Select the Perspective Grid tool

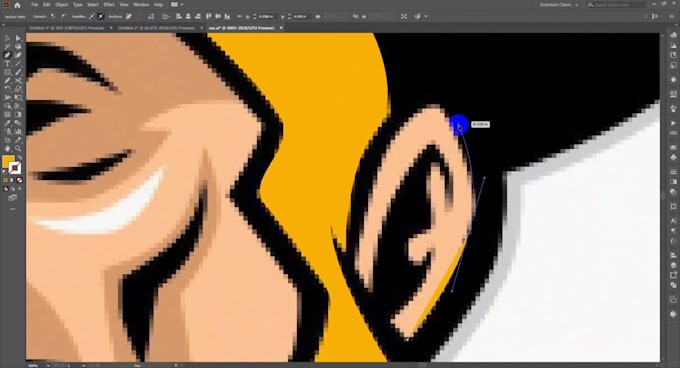coord(18,106)
